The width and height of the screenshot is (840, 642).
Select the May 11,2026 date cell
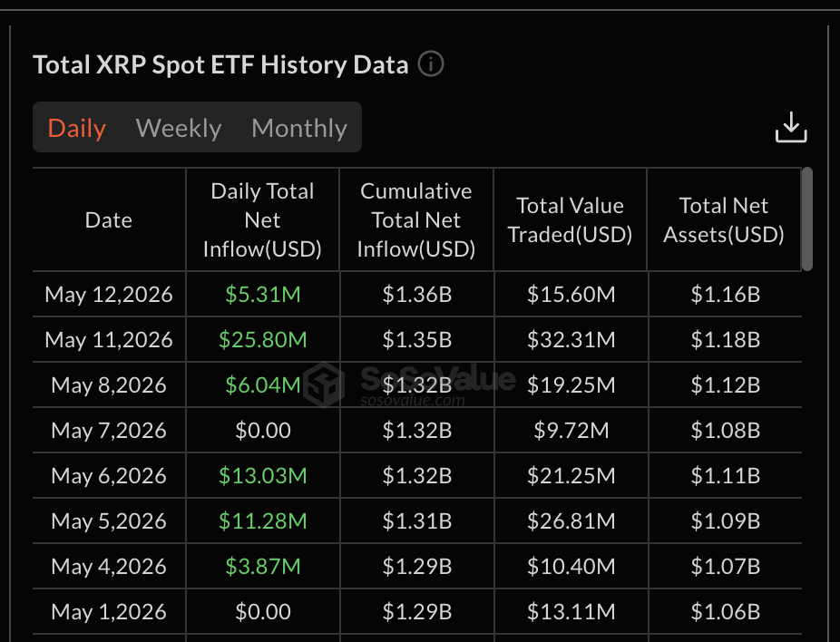pos(109,339)
